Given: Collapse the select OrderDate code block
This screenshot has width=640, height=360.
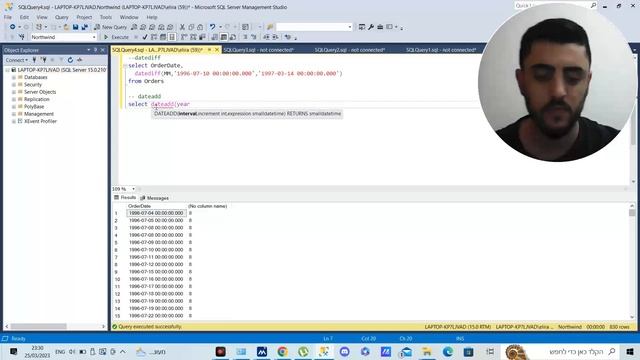Looking at the screenshot, I should click(125, 66).
